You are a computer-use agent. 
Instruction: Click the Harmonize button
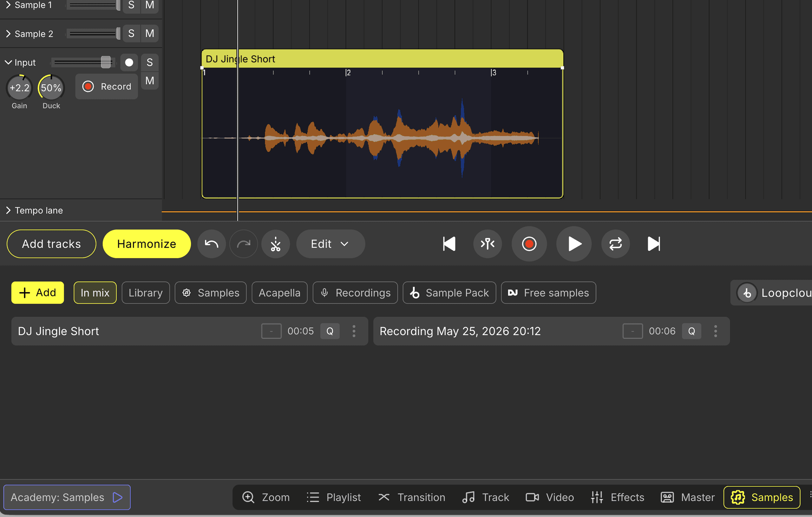pos(147,244)
